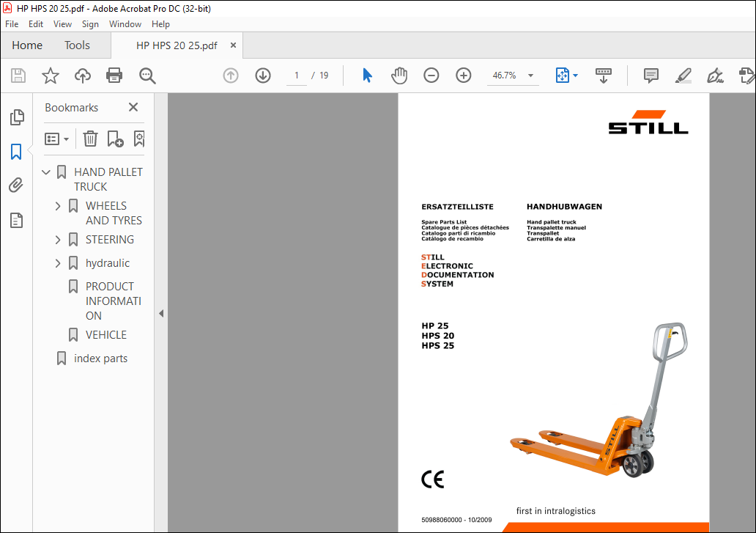The width and height of the screenshot is (756, 533).
Task: Expand the hydraulic bookmark
Action: point(58,263)
